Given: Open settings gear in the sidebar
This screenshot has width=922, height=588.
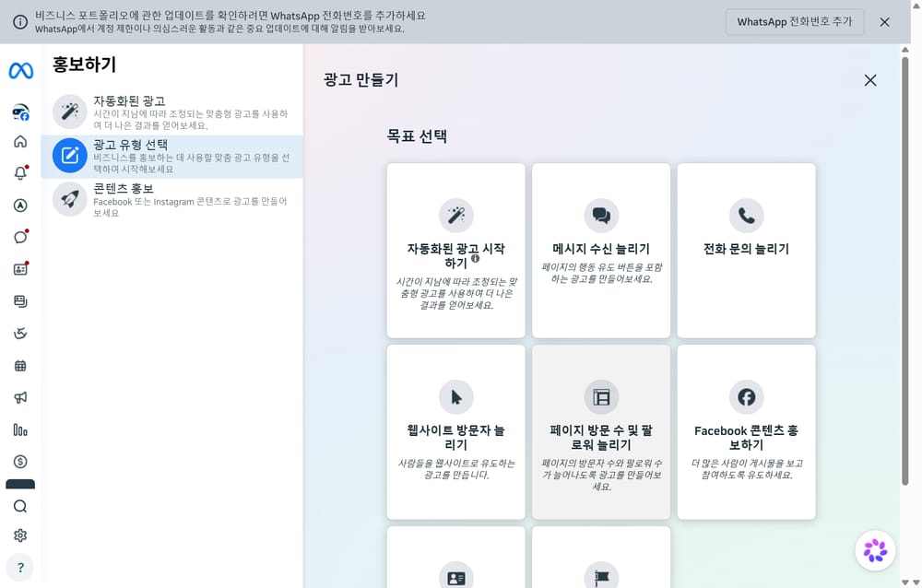Looking at the screenshot, I should pos(20,535).
